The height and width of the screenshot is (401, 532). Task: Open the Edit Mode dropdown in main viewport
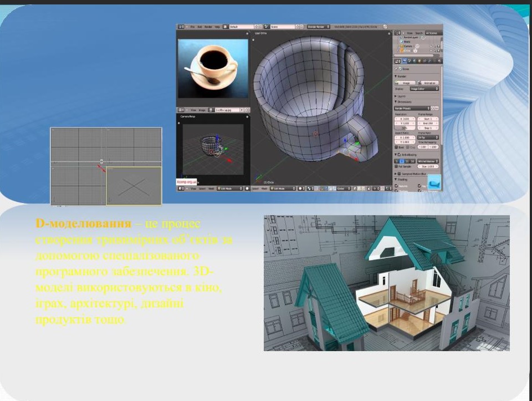coord(283,189)
